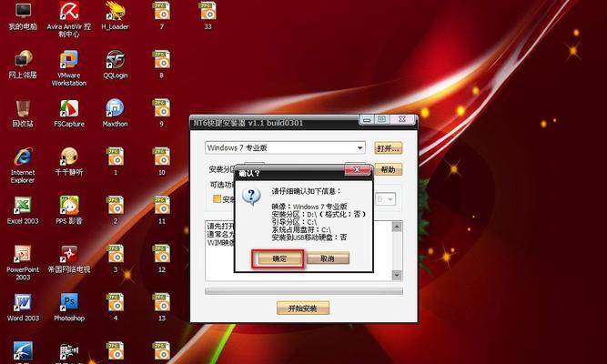Open the Avira AntiVir control center icon
The image size is (607, 364).
(x=69, y=18)
